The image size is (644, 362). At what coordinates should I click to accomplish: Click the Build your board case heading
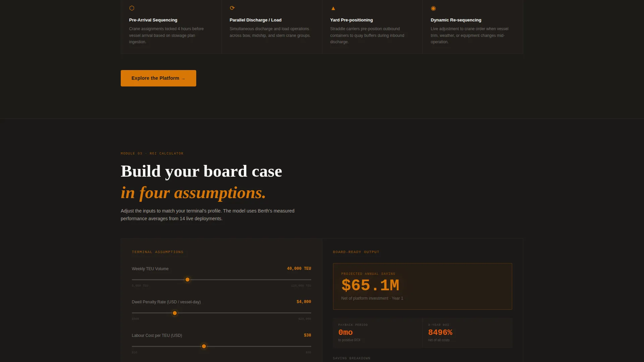point(201,171)
